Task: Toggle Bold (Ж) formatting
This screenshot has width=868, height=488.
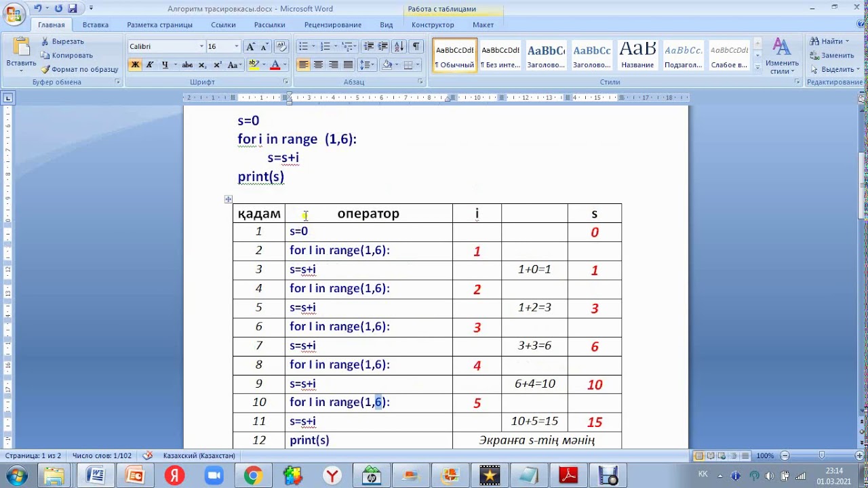Action: click(135, 65)
